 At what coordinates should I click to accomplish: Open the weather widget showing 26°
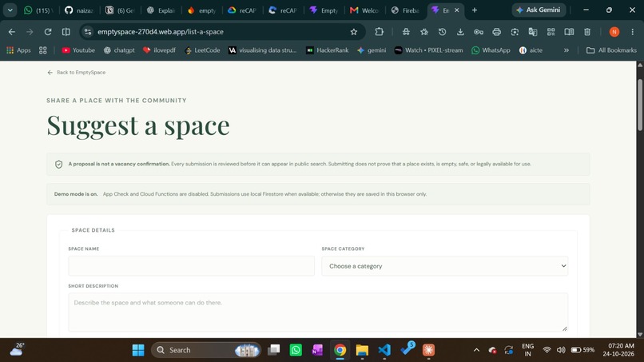[18, 350]
